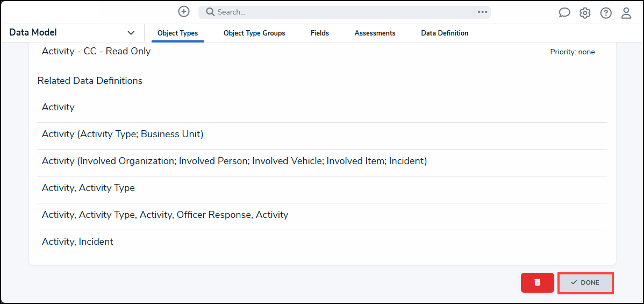Go to the Assessments tab

point(375,33)
